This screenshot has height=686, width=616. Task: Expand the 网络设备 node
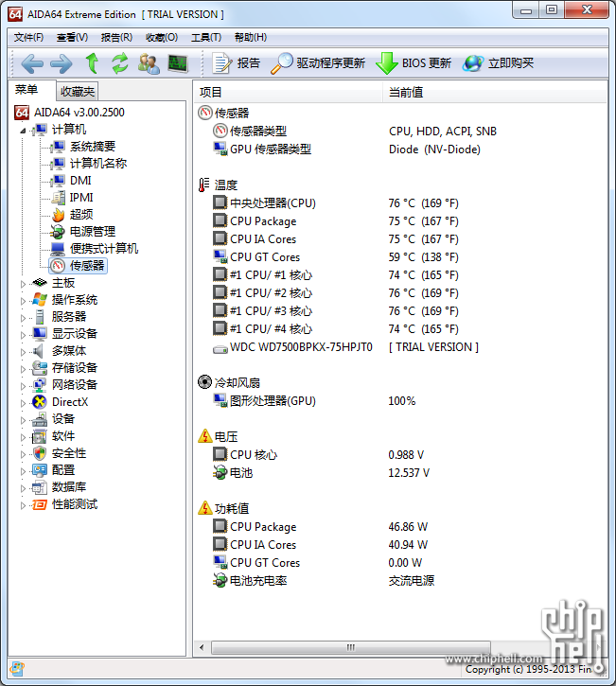23,386
